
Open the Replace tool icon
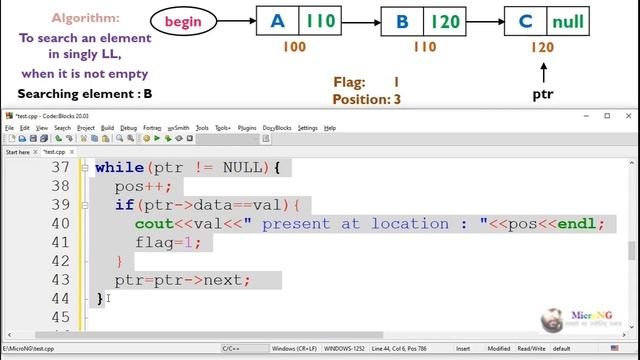coord(130,139)
